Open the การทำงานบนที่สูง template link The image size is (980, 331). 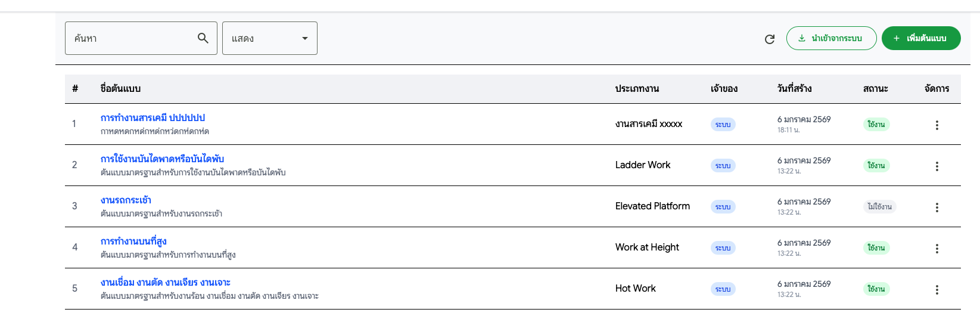pos(133,242)
